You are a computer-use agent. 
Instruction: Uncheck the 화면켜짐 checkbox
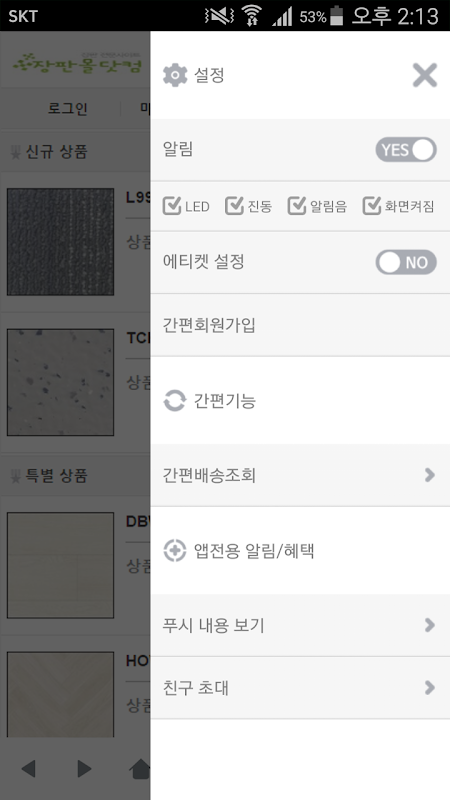pos(372,206)
